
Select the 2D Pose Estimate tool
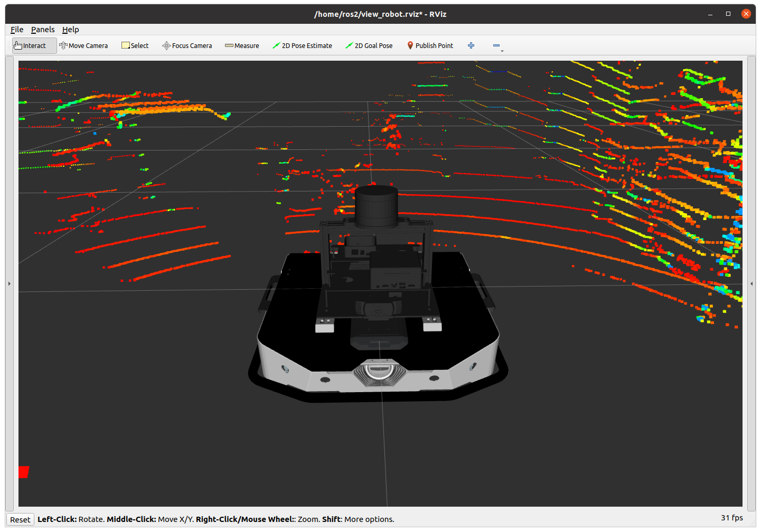(x=302, y=46)
